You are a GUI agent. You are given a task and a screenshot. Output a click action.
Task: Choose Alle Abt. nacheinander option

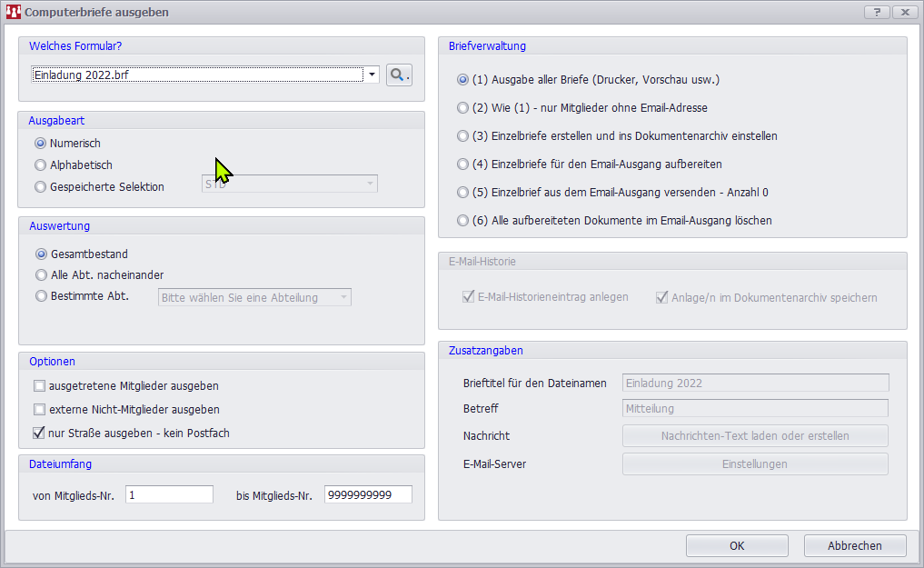(40, 274)
